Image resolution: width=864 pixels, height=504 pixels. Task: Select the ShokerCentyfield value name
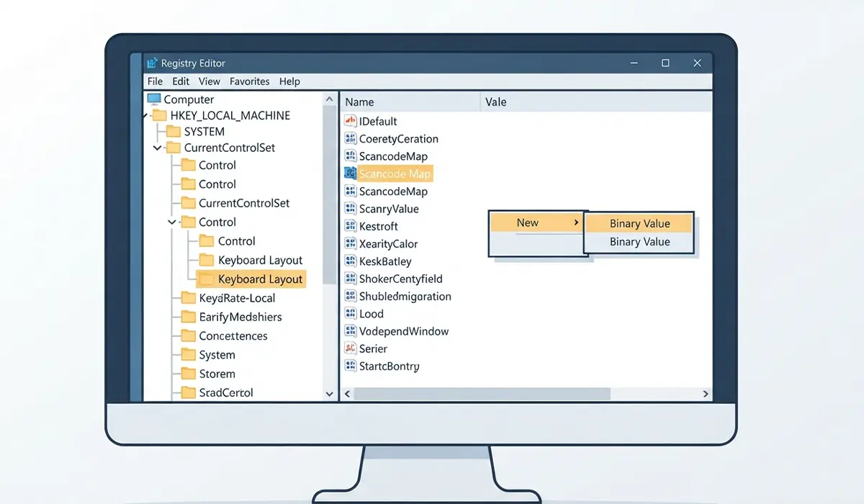(401, 279)
